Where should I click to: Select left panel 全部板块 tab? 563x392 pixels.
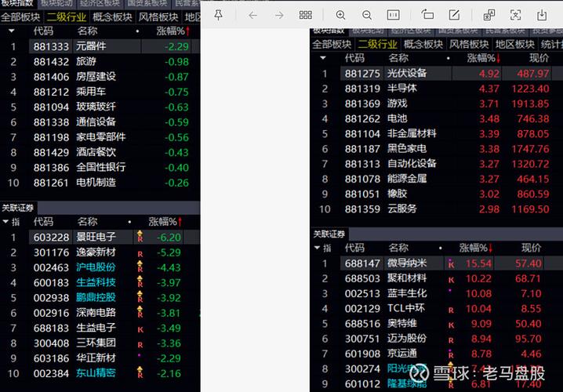(20, 17)
